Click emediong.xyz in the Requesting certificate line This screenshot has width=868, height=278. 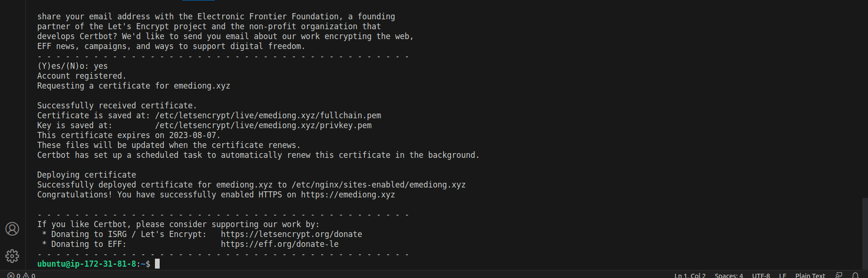pos(202,86)
